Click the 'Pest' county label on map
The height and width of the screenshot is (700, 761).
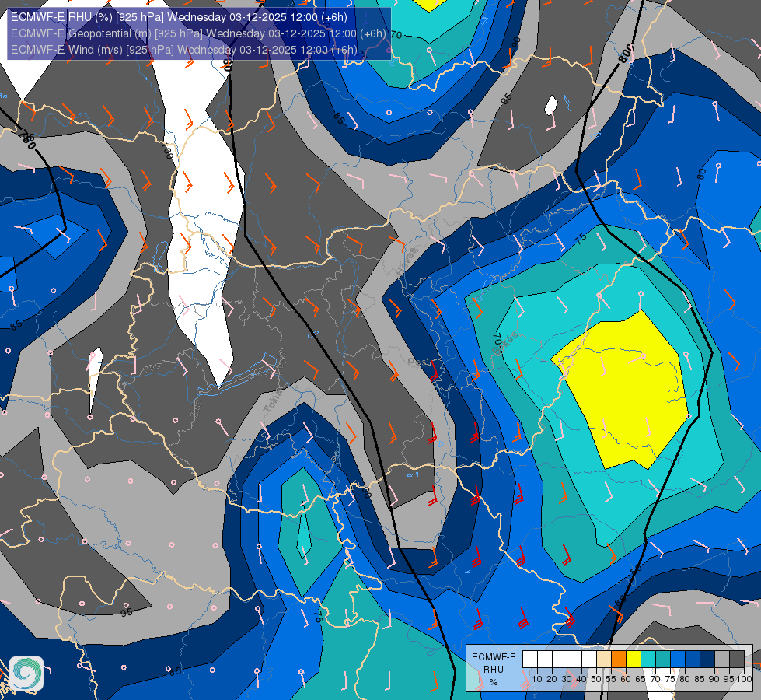(418, 362)
